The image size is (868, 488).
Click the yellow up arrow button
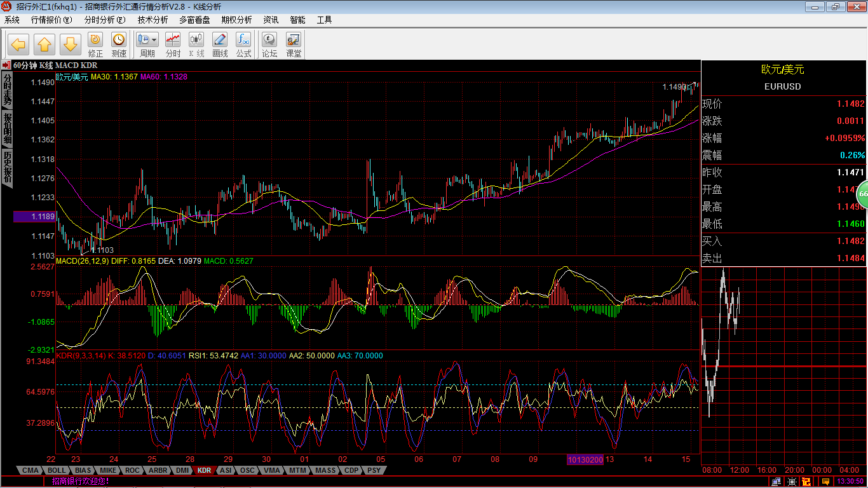44,44
